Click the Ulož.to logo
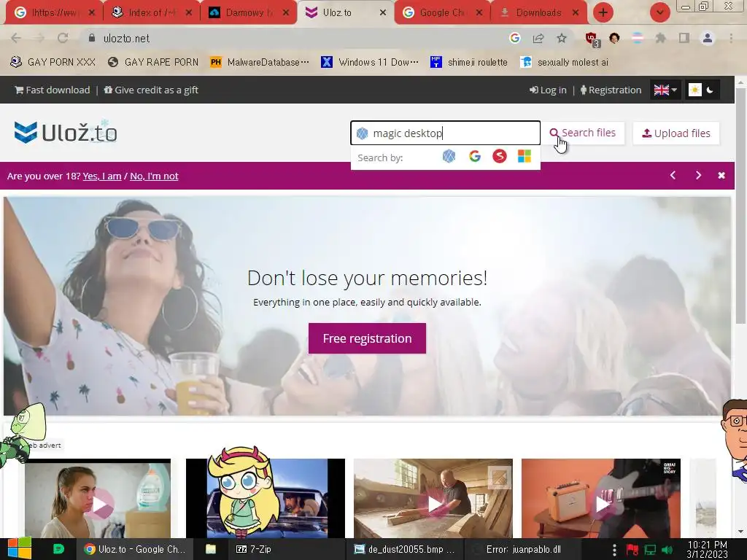The height and width of the screenshot is (560, 747). pyautogui.click(x=66, y=133)
